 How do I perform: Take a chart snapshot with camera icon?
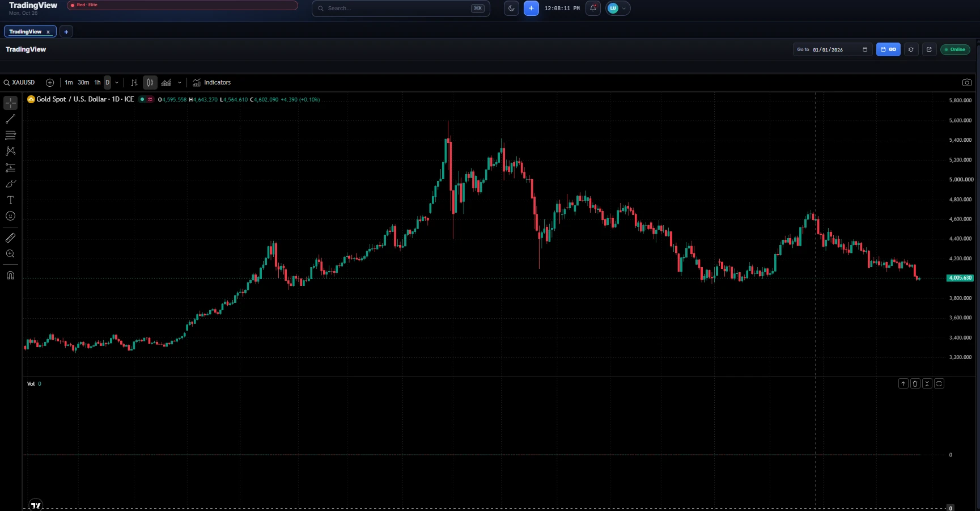tap(967, 83)
